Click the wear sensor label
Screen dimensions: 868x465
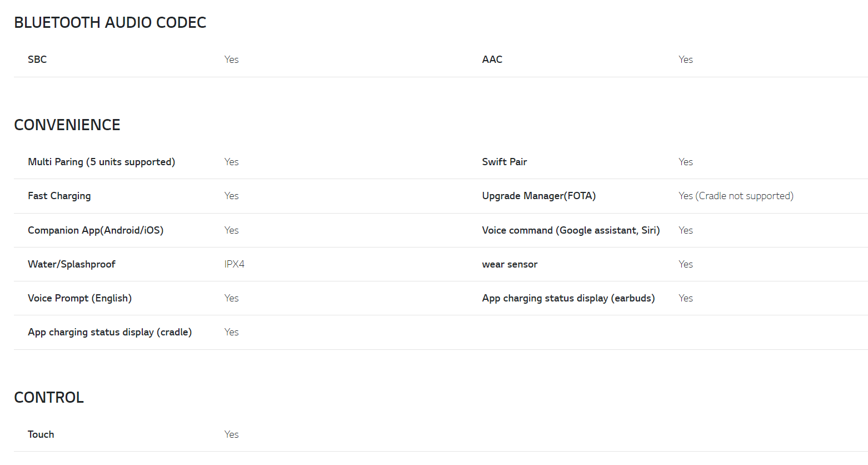[510, 264]
